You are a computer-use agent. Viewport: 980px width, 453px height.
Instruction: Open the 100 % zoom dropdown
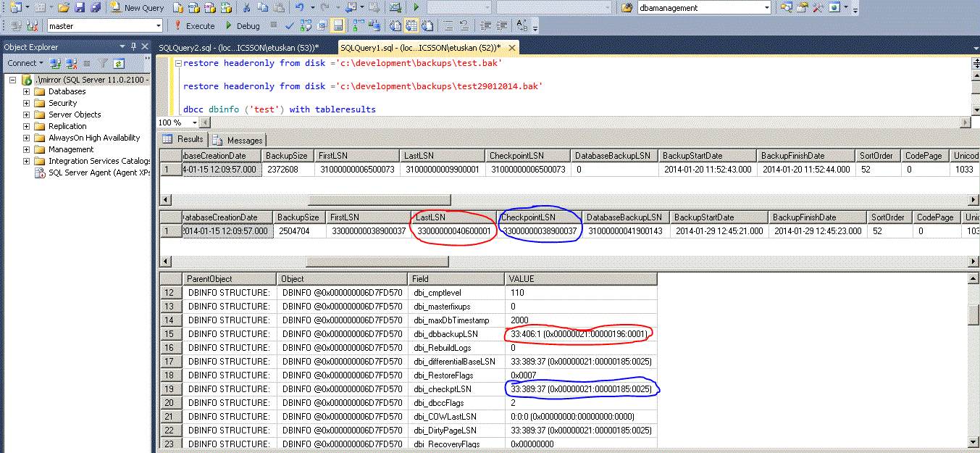tap(196, 122)
